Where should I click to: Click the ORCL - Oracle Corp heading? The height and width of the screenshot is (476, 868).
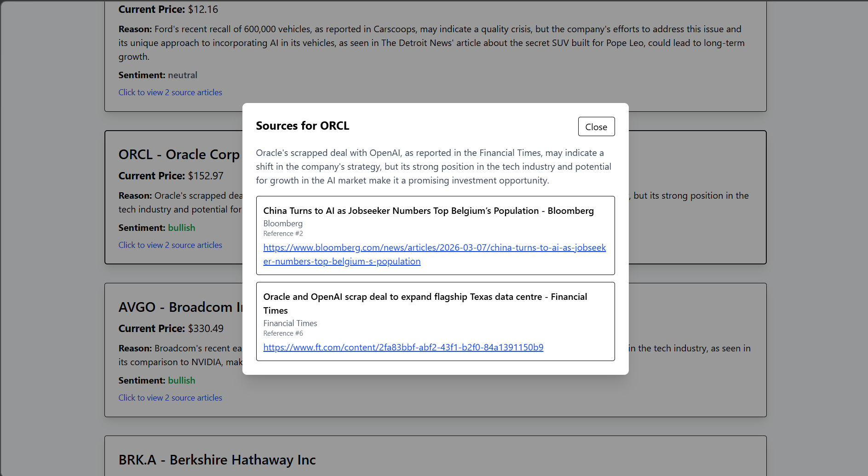click(x=179, y=155)
